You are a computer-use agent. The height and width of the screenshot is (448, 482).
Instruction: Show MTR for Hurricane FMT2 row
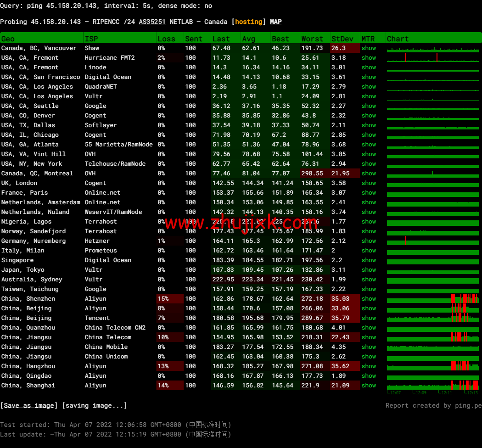pyautogui.click(x=368, y=58)
